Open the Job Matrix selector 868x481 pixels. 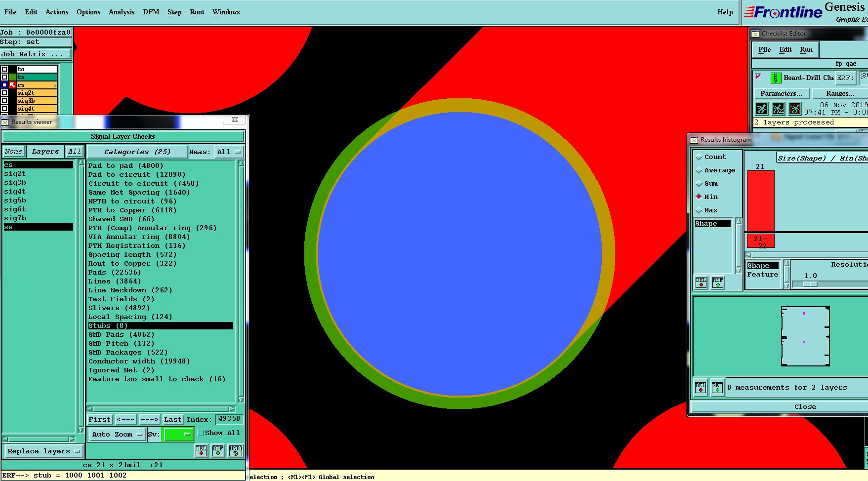tap(36, 54)
